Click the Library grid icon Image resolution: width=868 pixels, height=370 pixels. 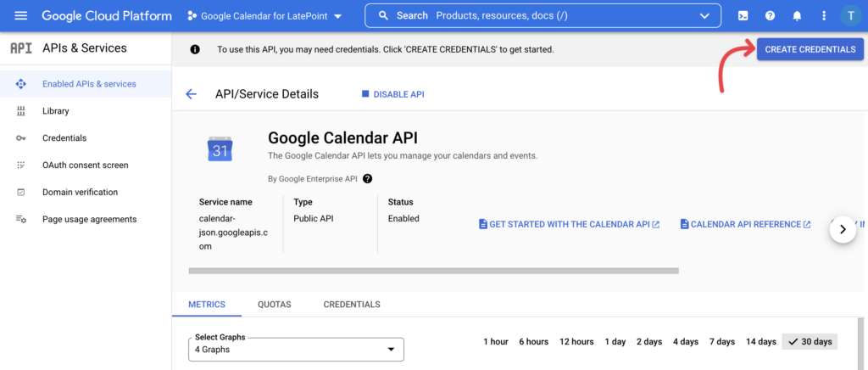[21, 111]
